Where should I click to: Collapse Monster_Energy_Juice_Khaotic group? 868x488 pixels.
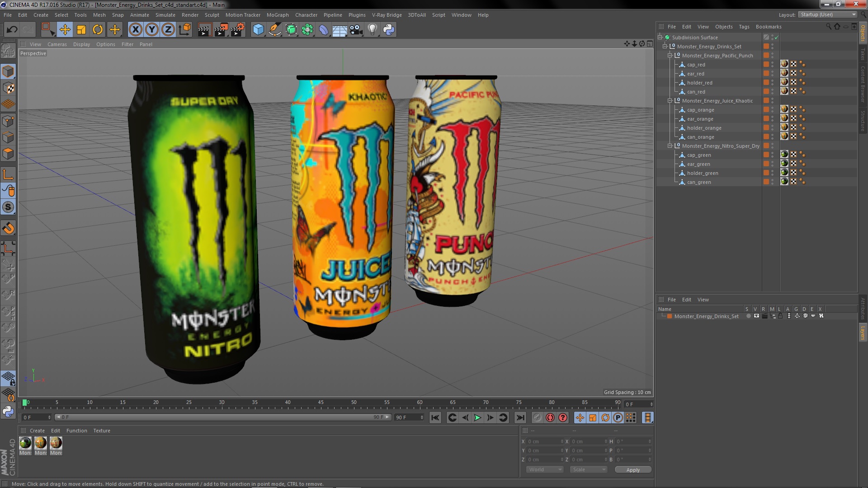click(x=670, y=100)
